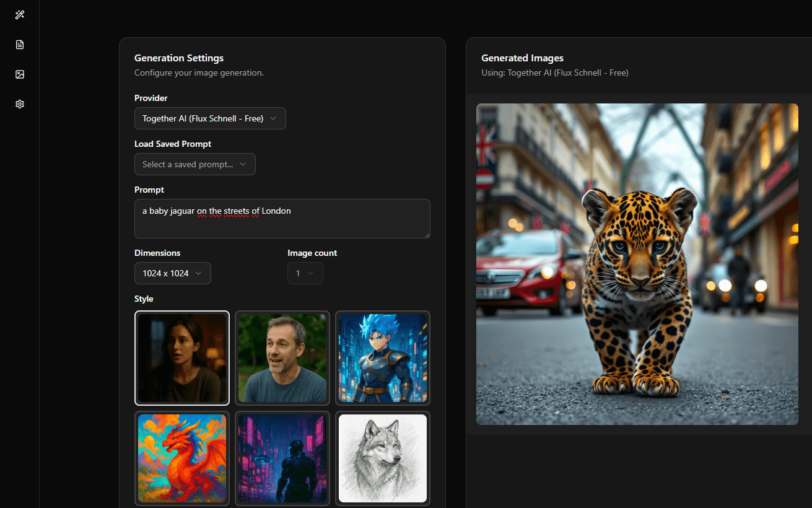The height and width of the screenshot is (508, 812).
Task: Click the Using: Together AI status text
Action: click(x=554, y=72)
